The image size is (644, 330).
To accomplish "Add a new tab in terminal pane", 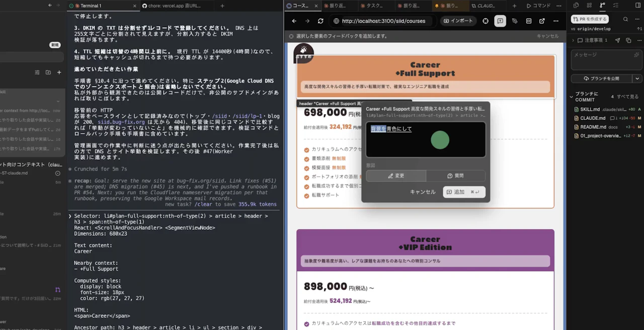I will (222, 6).
